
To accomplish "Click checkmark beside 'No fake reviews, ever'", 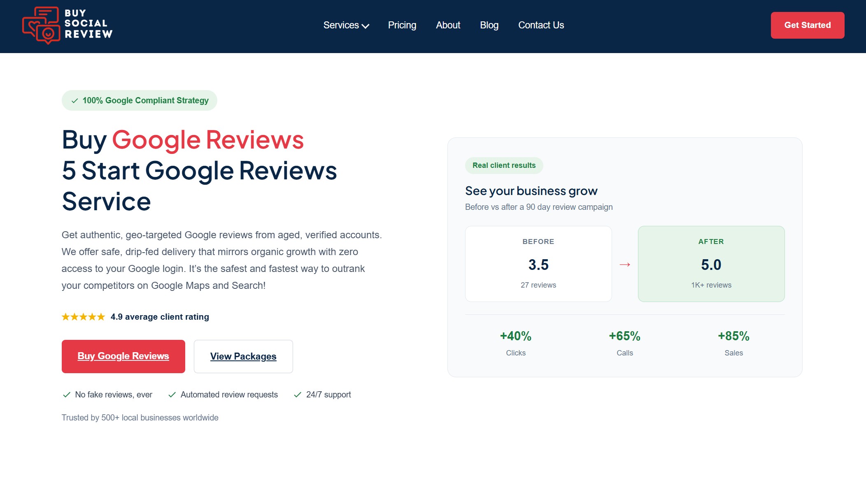I will [x=66, y=395].
